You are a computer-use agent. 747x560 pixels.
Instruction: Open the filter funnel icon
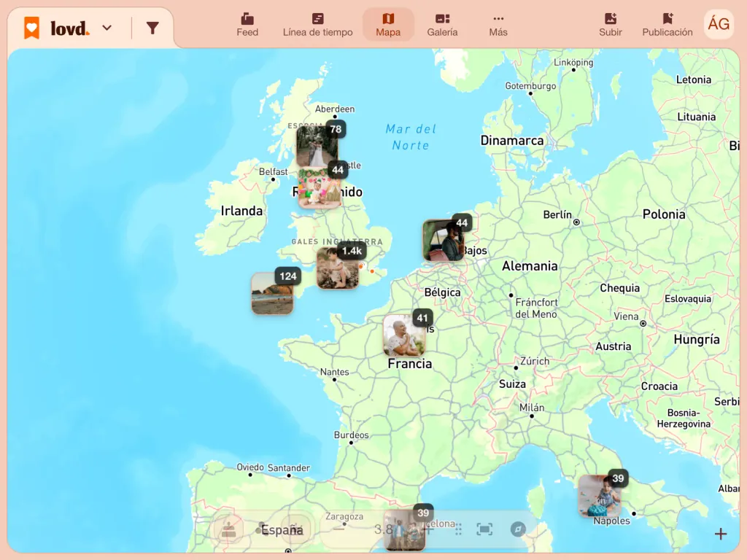point(152,28)
